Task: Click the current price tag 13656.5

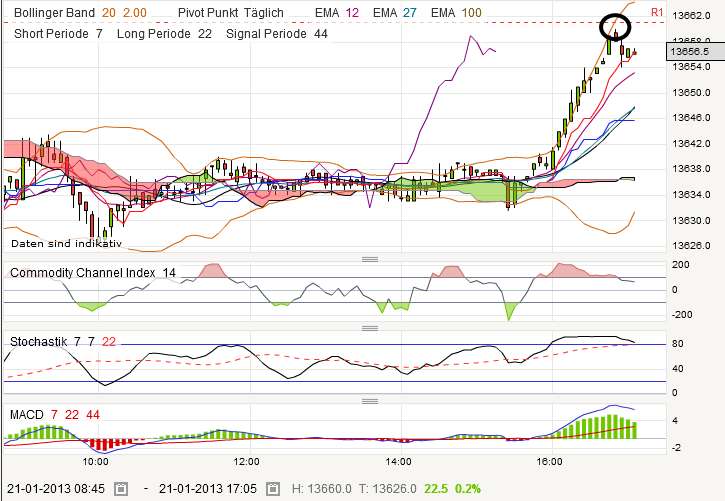Action: click(x=695, y=51)
